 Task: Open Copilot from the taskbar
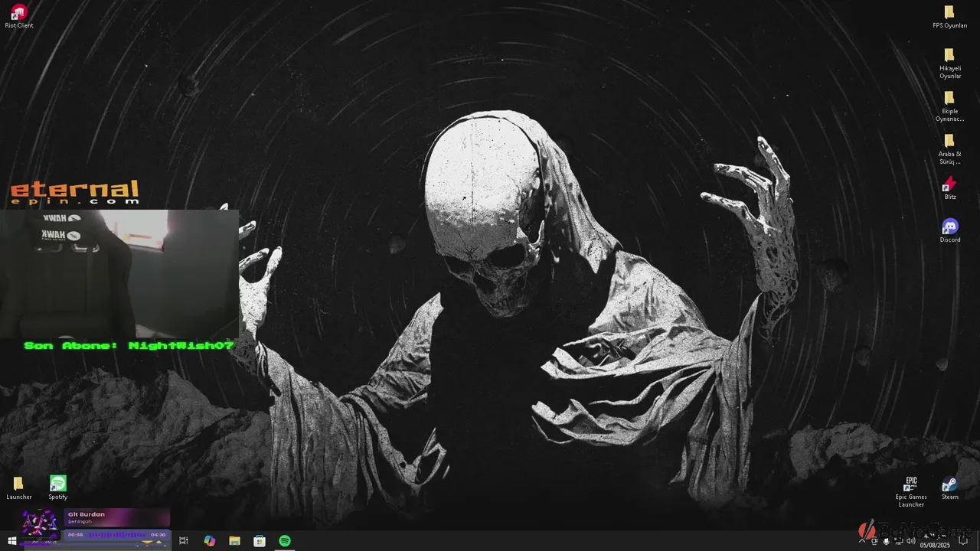click(x=210, y=541)
